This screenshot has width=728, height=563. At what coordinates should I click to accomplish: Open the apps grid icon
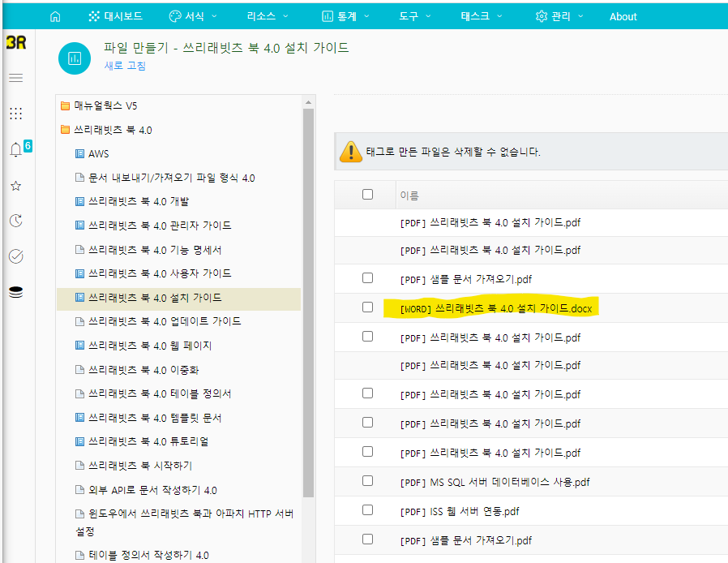[x=15, y=114]
